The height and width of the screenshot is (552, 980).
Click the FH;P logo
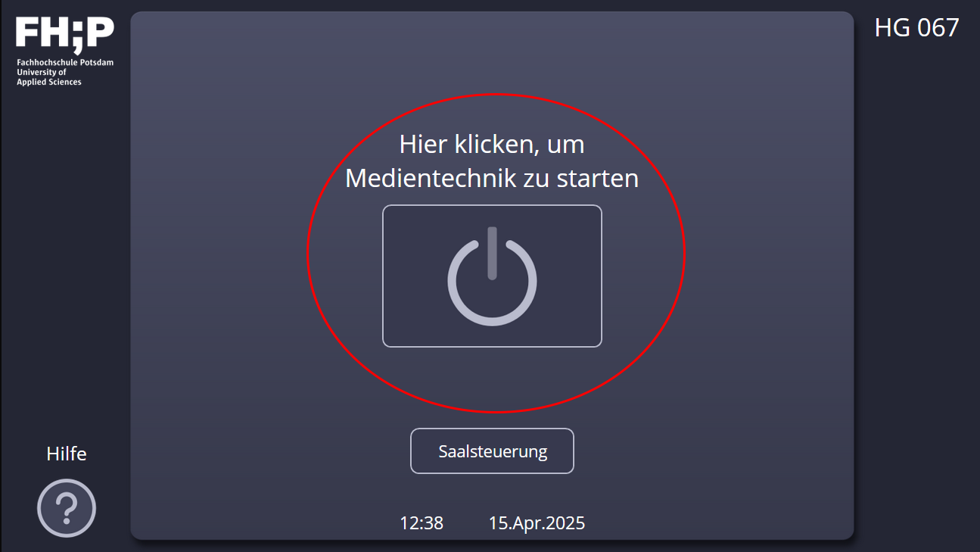pyautogui.click(x=65, y=35)
